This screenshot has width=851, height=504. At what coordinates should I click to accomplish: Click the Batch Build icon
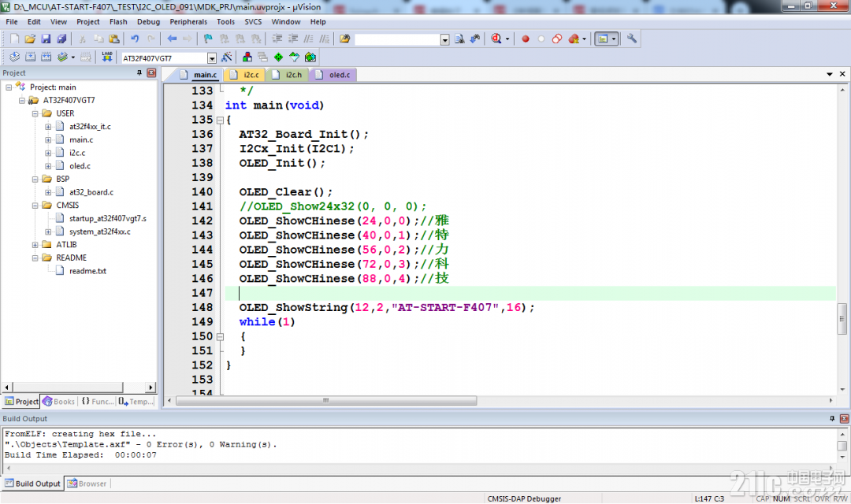63,57
